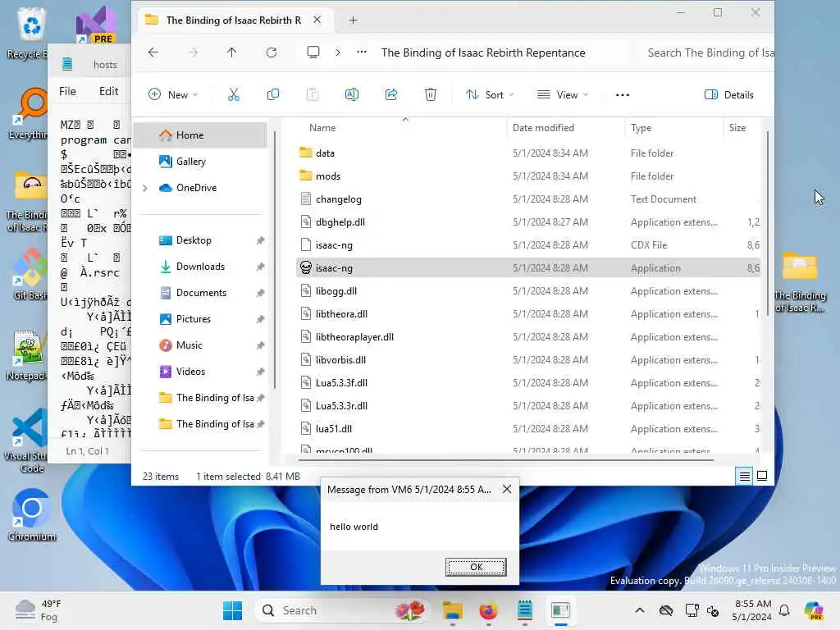Viewport: 840px width, 630px height.
Task: Click the Windows Start button
Action: point(232,610)
